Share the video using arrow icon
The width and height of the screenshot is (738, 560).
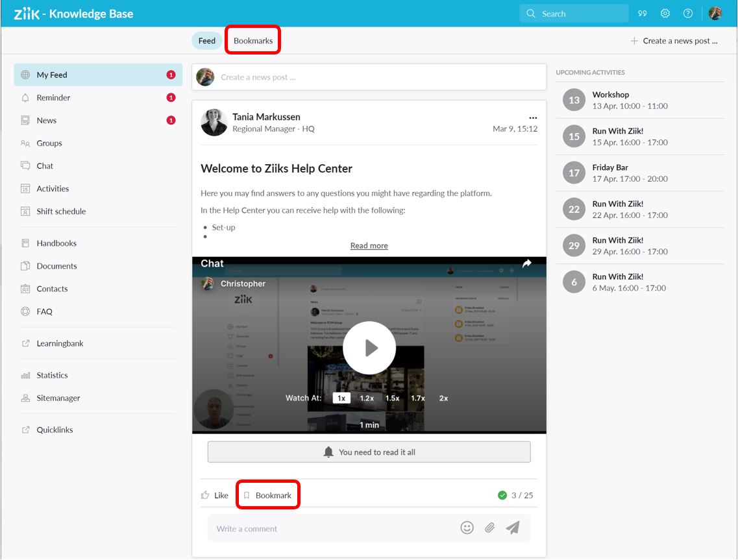(x=526, y=263)
